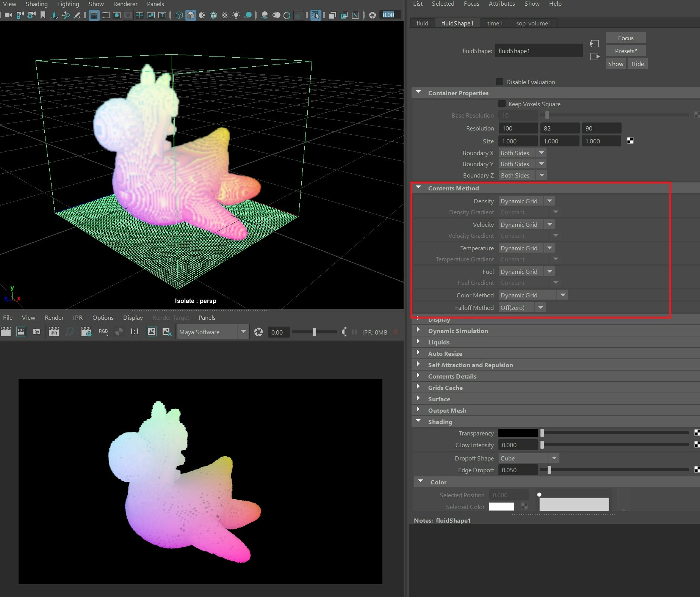Click the Grease Pencil icon
Viewport: 700px width, 597px height.
click(77, 15)
